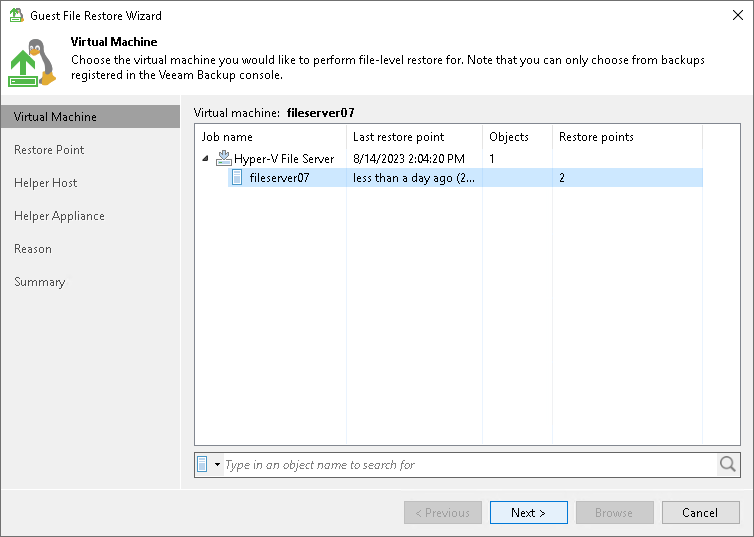The height and width of the screenshot is (537, 754).
Task: Click the disabled Browse button
Action: pyautogui.click(x=614, y=512)
